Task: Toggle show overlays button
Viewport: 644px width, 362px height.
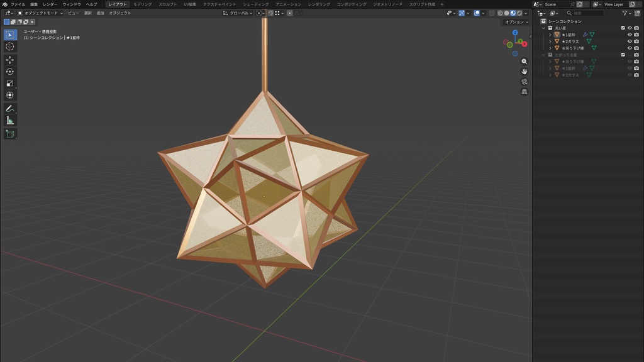Action: point(477,13)
